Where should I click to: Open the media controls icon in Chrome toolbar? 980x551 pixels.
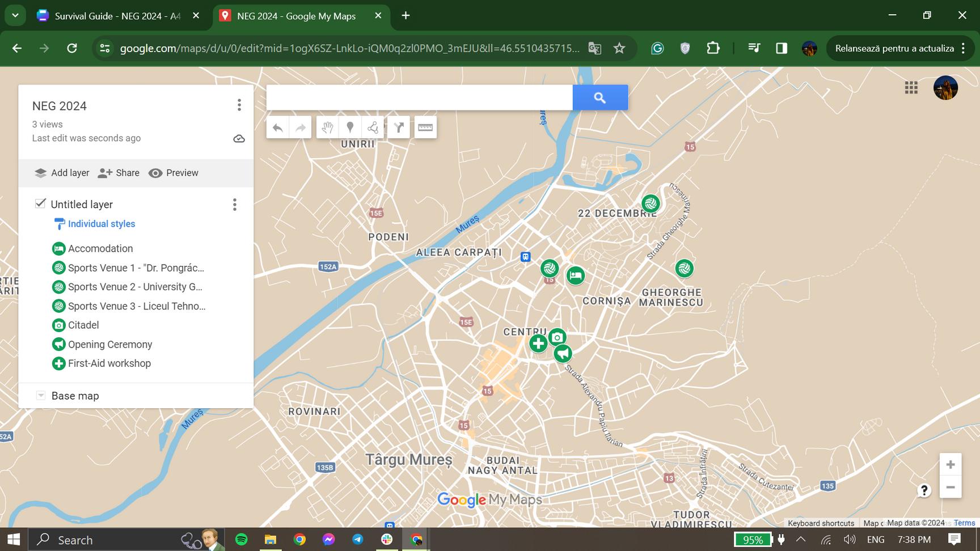(754, 48)
